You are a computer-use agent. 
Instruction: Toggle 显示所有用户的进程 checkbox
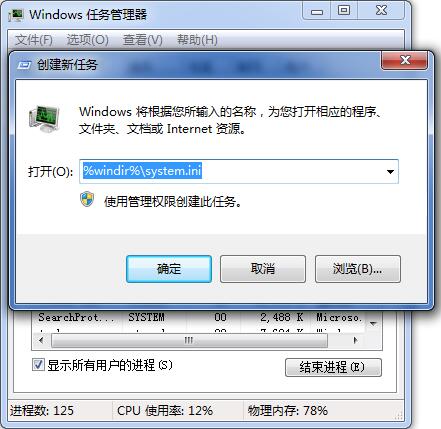[x=38, y=365]
